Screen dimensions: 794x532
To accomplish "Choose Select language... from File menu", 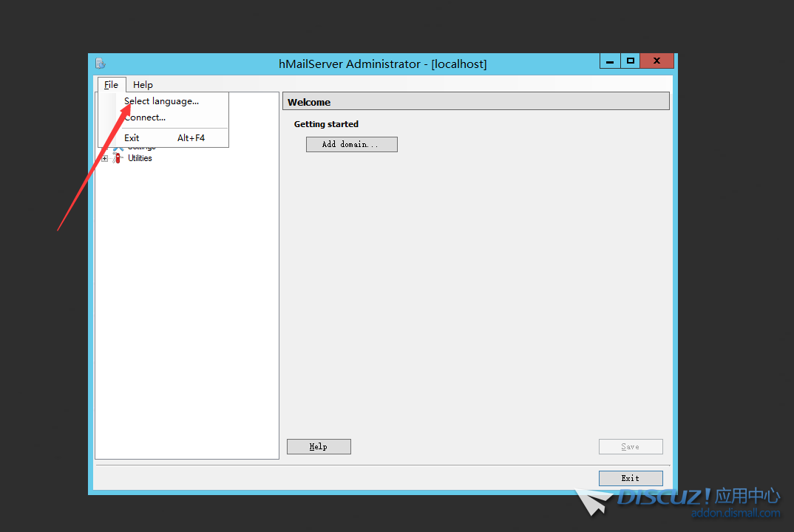I will 161,101.
